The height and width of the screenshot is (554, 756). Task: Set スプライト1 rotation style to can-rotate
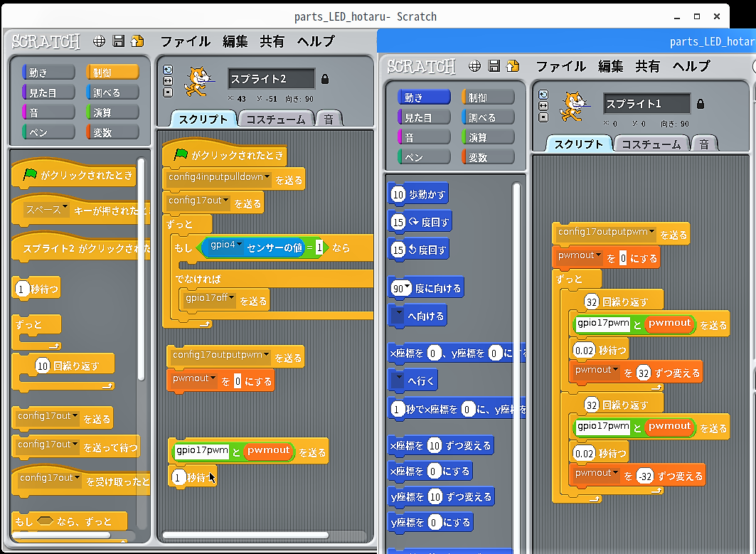pos(543,95)
